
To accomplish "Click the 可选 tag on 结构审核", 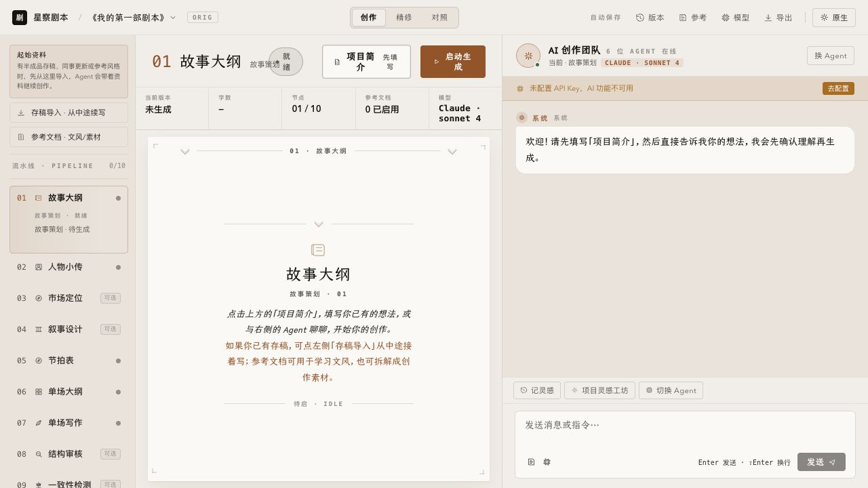I will click(x=111, y=454).
